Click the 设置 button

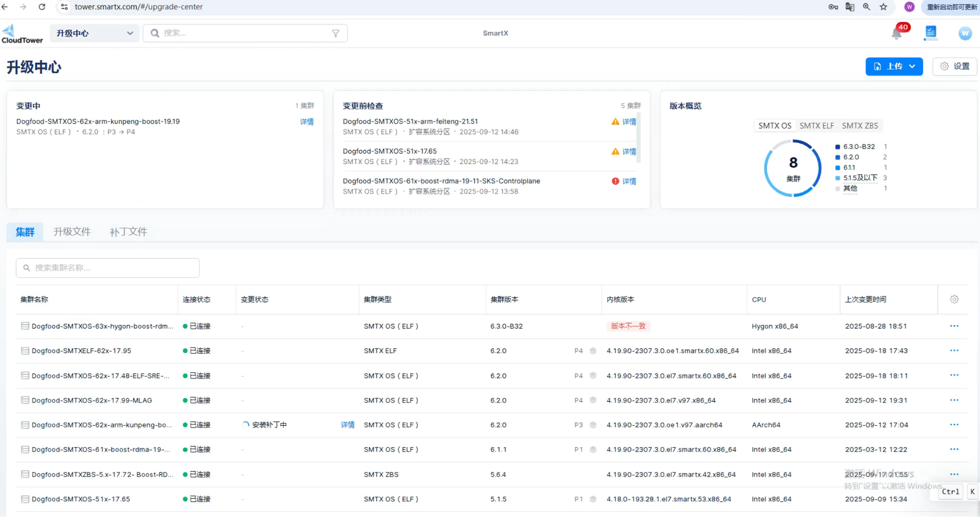(955, 67)
